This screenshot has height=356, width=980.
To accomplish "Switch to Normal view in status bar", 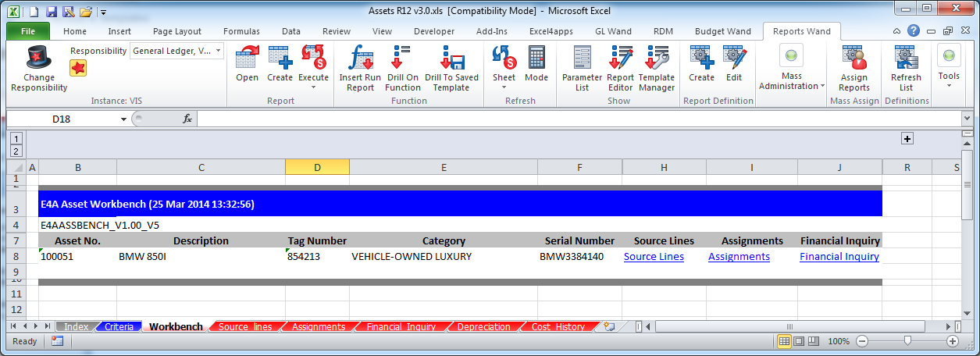I will [x=784, y=341].
